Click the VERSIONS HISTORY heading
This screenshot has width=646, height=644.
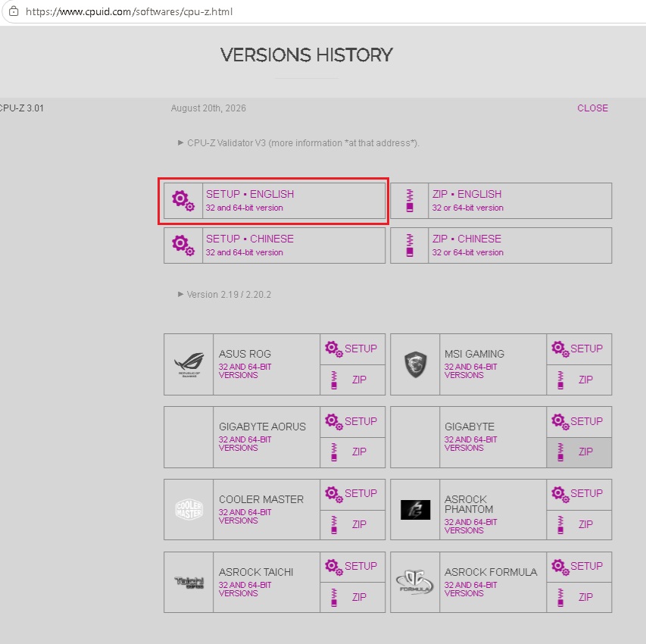[307, 55]
